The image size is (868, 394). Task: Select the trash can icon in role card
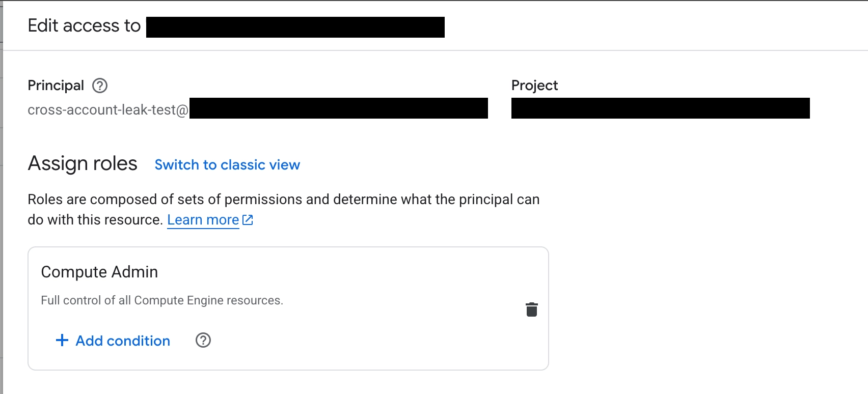[531, 309]
